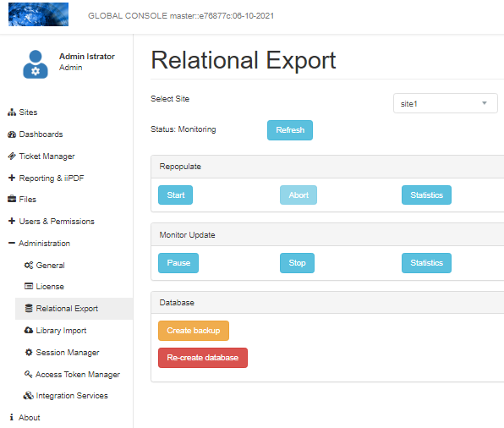The height and width of the screenshot is (428, 504).
Task: Open the About menu item
Action: click(x=25, y=417)
